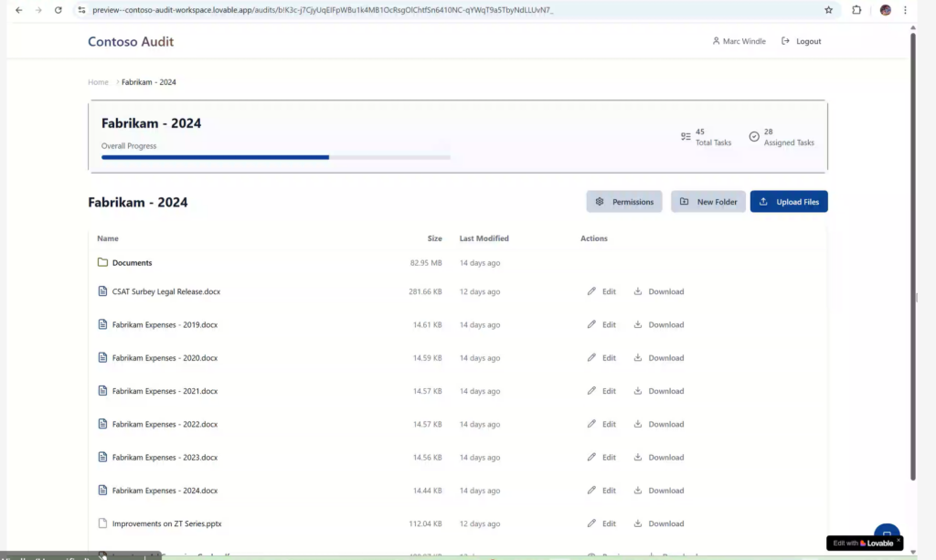936x560 pixels.
Task: Edit Fabrikam Expenses - 2022.docx
Action: (601, 424)
